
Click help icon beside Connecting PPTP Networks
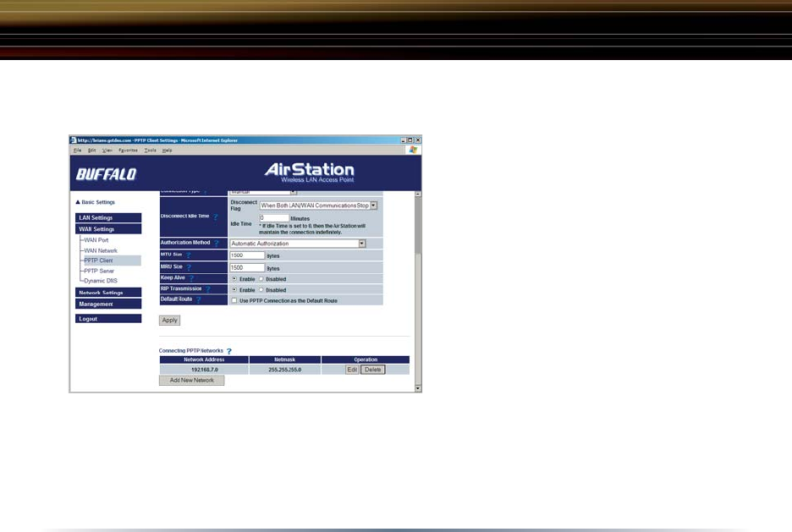pos(229,351)
